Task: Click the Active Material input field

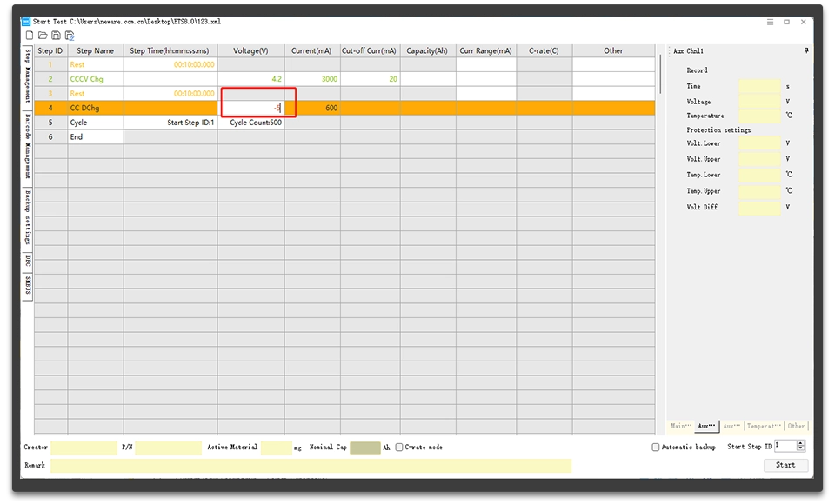Action: pos(276,448)
